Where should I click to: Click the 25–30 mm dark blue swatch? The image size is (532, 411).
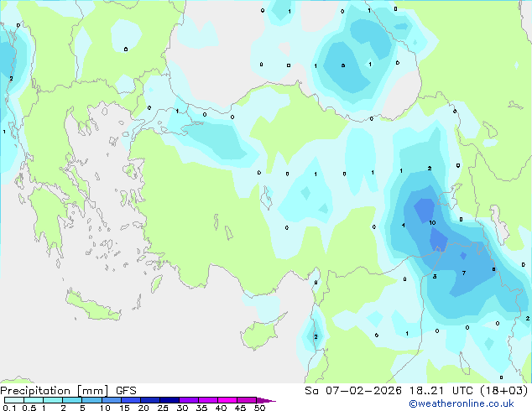pos(170,400)
